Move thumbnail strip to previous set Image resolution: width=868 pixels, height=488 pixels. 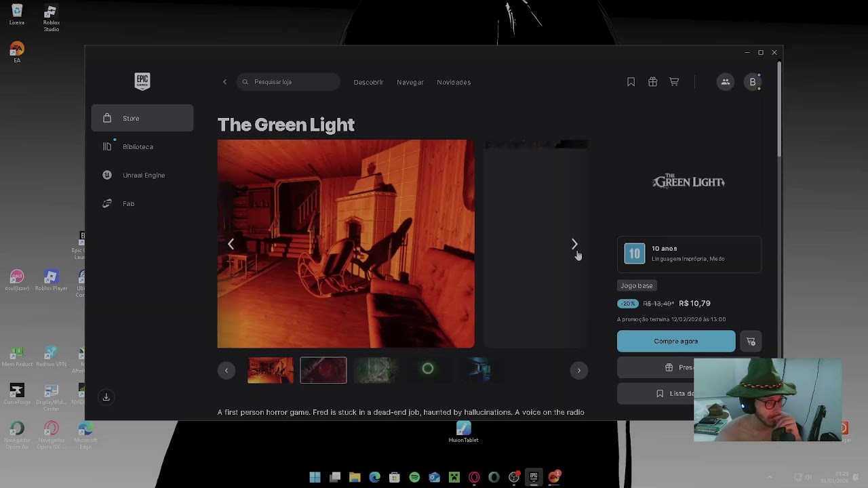[226, 370]
